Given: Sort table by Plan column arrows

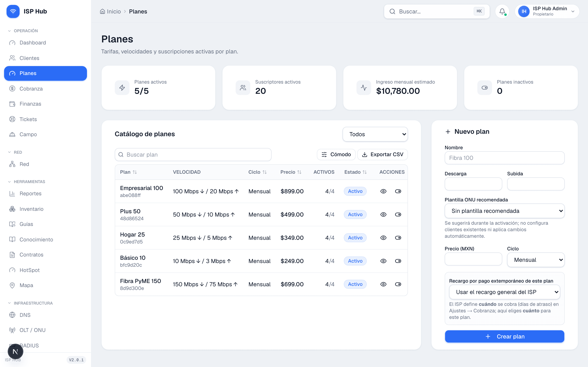Looking at the screenshot, I should click(x=135, y=172).
